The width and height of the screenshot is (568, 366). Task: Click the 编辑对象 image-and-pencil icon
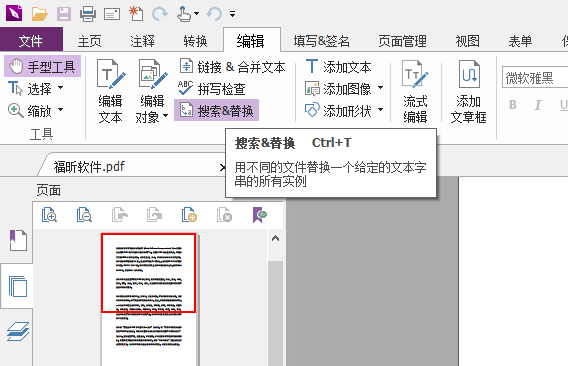coord(153,74)
